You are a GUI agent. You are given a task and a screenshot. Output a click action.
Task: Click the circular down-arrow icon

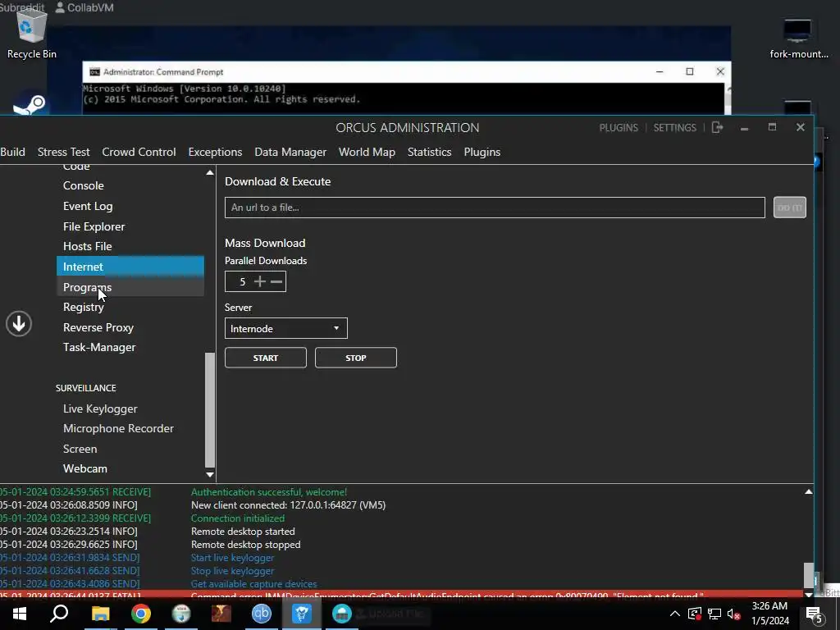point(19,324)
